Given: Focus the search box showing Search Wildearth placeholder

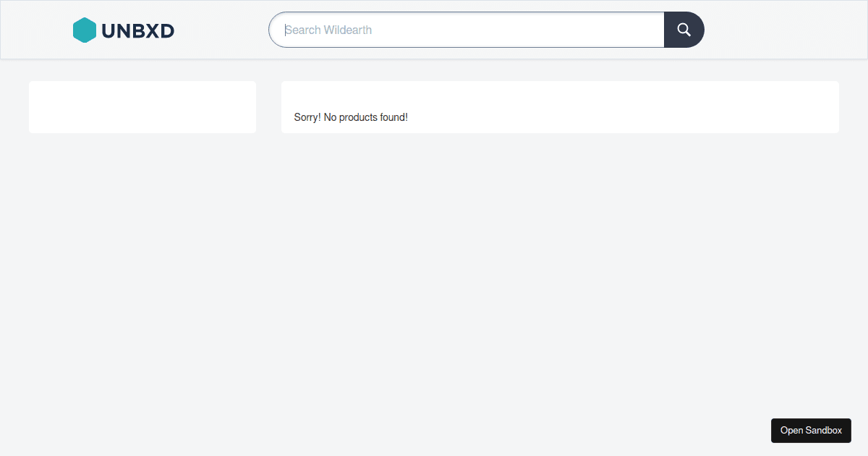Looking at the screenshot, I should pos(463,30).
